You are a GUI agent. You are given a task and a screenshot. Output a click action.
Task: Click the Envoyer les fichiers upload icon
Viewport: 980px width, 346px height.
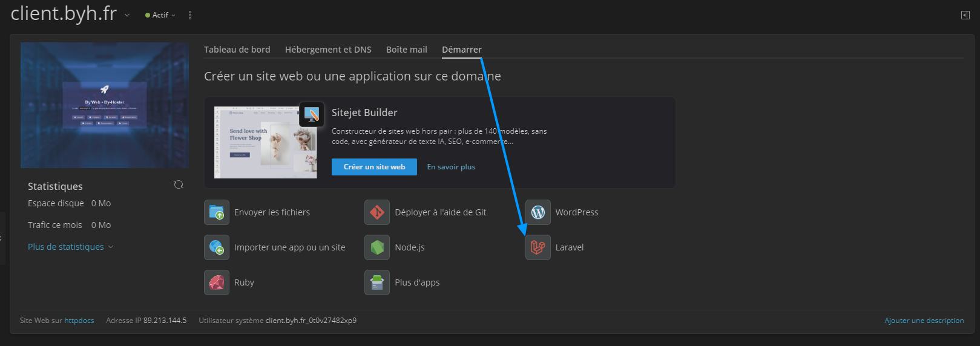217,212
